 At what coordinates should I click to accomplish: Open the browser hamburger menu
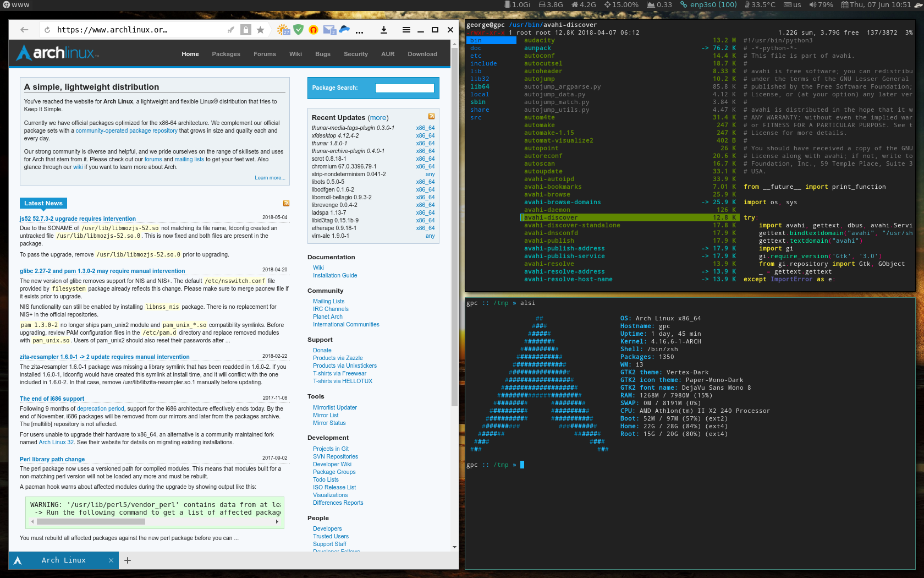[x=406, y=30]
